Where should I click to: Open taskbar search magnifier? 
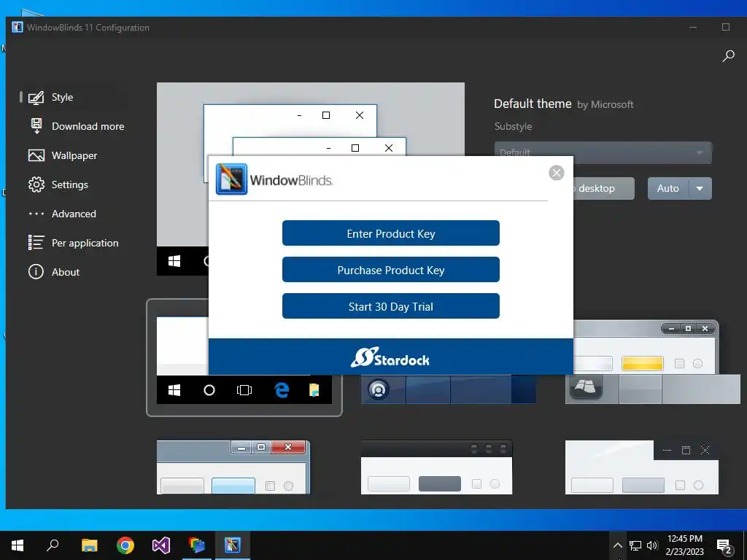coord(53,545)
